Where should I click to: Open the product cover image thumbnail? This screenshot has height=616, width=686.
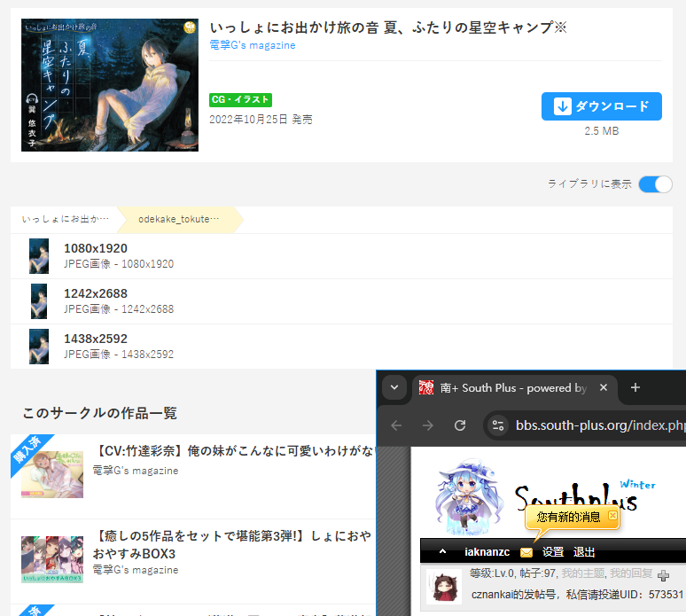(x=110, y=85)
